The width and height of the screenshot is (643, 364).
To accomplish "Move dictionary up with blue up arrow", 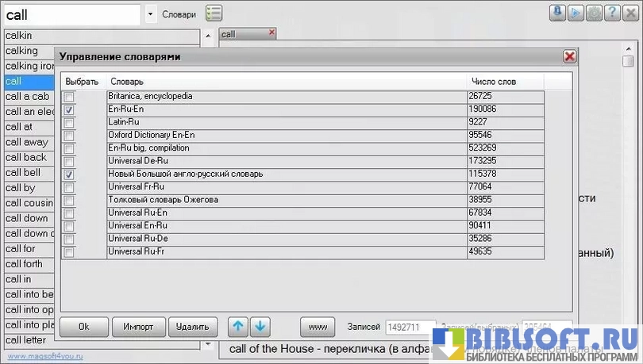I will (x=237, y=326).
